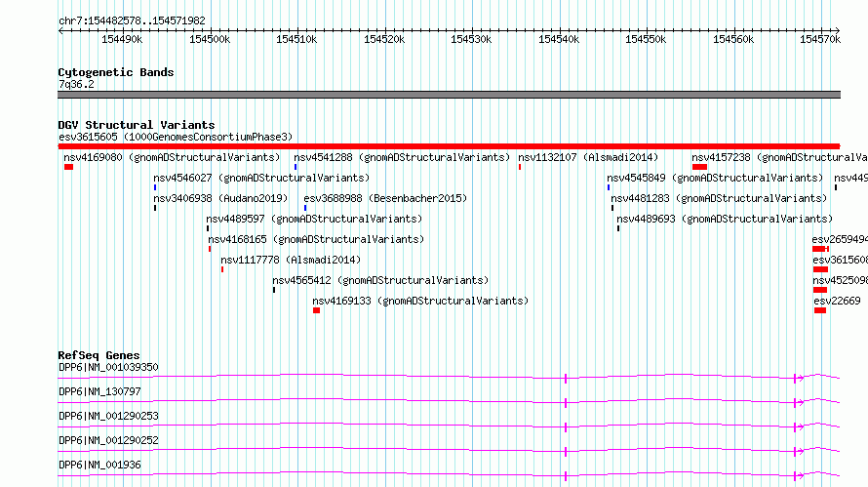
Task: Select the nsv4157238 red variant block
Action: coord(699,167)
